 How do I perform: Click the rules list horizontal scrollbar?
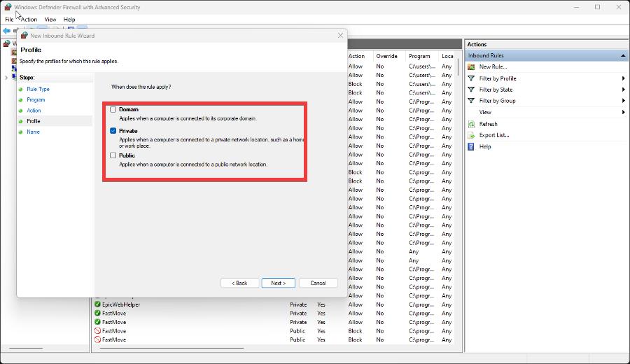click(172, 348)
